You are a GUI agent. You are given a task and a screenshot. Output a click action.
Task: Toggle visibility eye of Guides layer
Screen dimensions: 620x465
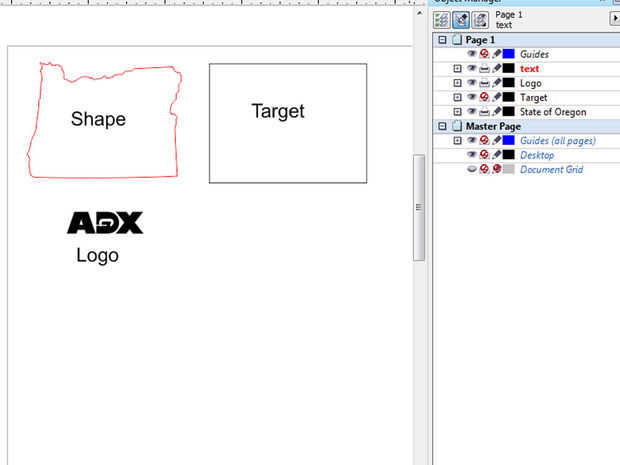(x=471, y=54)
